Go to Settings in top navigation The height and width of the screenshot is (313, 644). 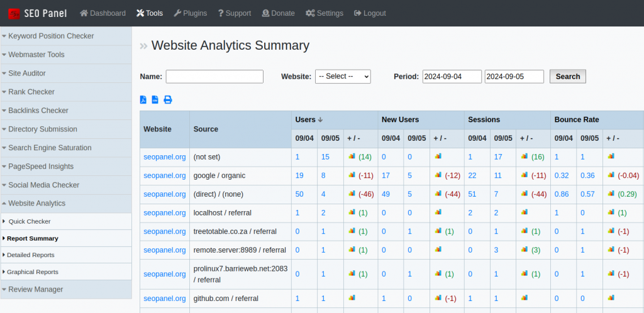click(x=325, y=13)
